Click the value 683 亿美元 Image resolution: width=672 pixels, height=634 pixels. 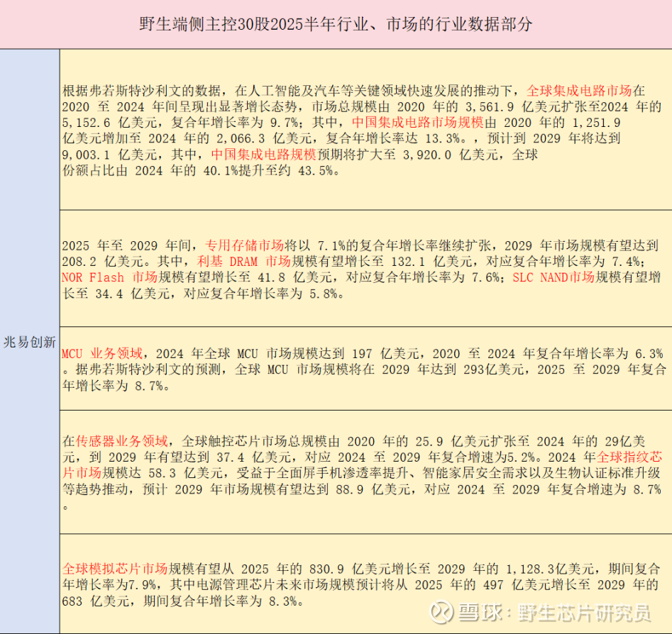coord(96,601)
